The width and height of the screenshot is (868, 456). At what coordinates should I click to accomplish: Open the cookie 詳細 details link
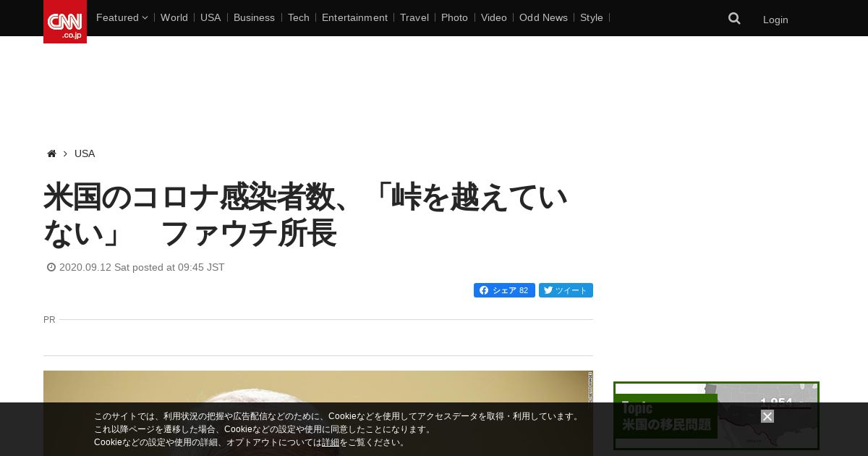pyautogui.click(x=331, y=442)
